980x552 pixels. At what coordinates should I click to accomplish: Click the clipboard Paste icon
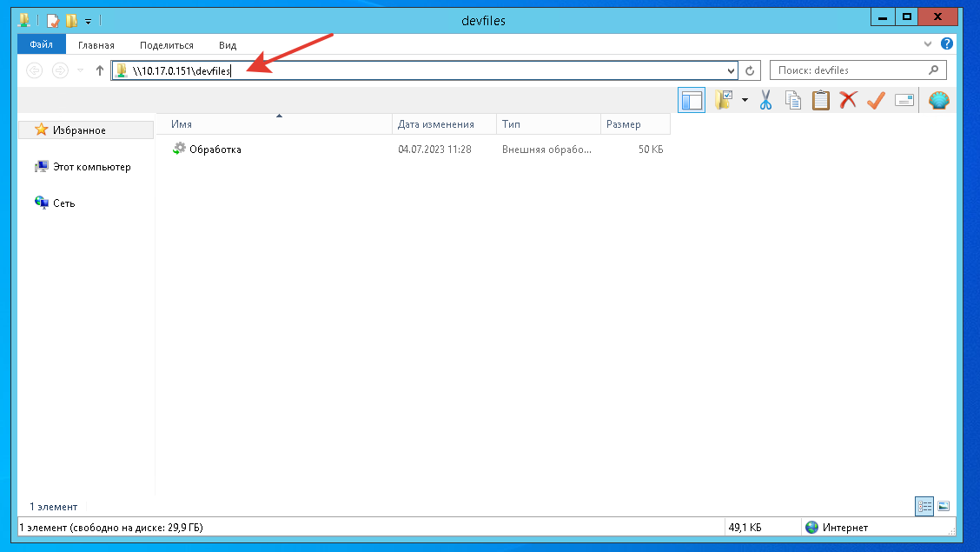(820, 100)
